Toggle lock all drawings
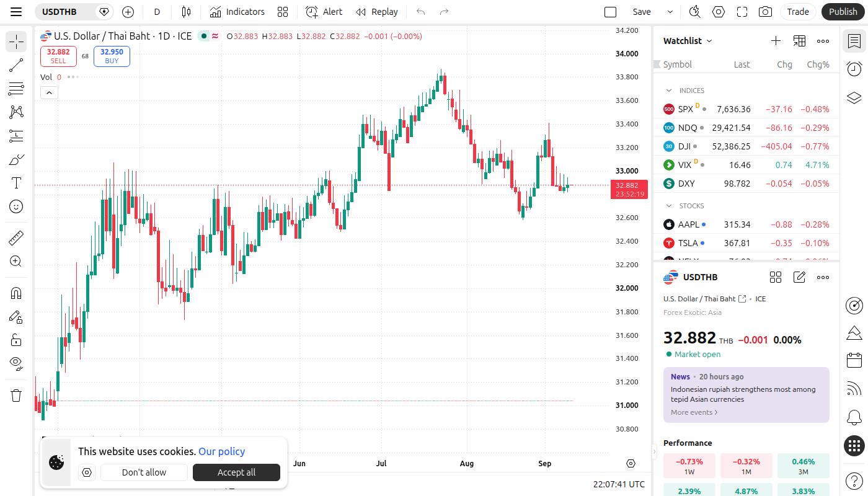 coord(16,340)
